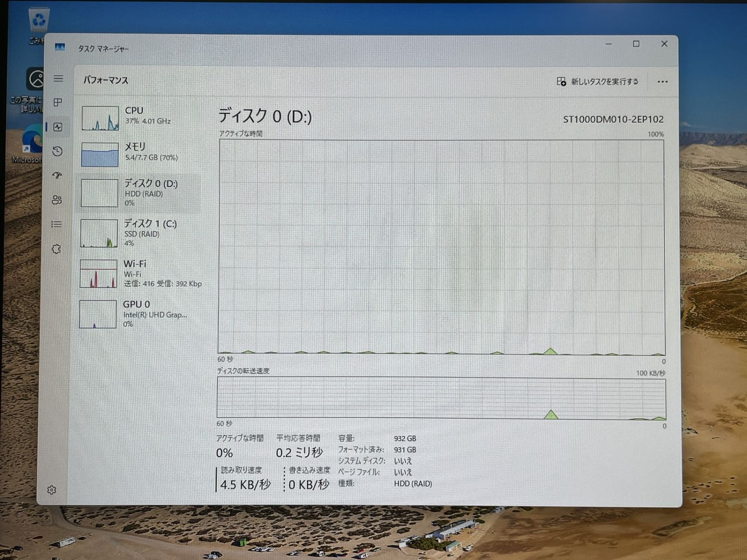The height and width of the screenshot is (560, 747).
Task: Open the Processes page icon
Action: click(58, 102)
